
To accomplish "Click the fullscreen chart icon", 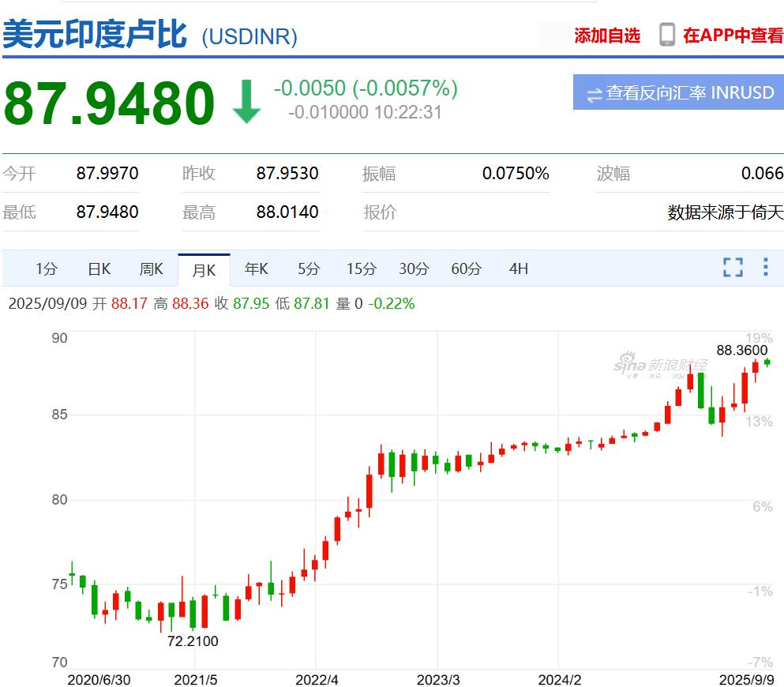I will pyautogui.click(x=733, y=268).
